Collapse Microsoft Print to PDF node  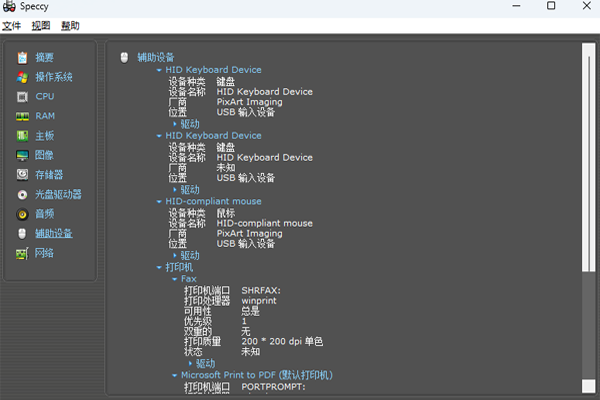pos(174,376)
